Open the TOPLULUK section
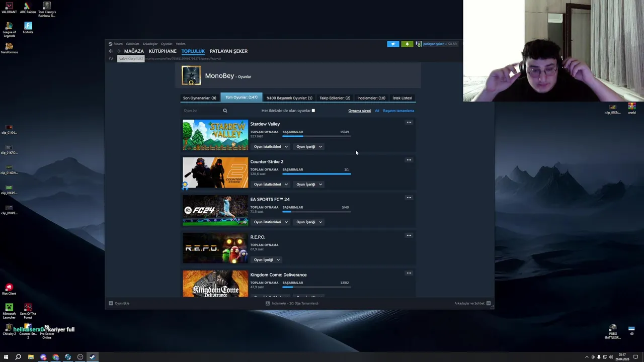This screenshot has height=362, width=644. (x=193, y=51)
